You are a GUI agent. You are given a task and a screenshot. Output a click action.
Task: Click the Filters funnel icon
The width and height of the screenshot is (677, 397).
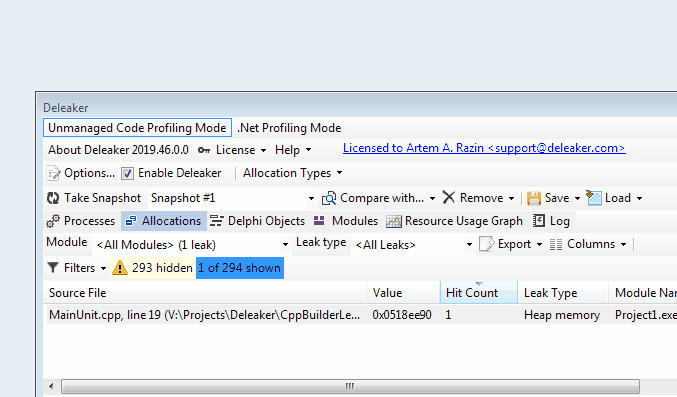click(x=53, y=268)
